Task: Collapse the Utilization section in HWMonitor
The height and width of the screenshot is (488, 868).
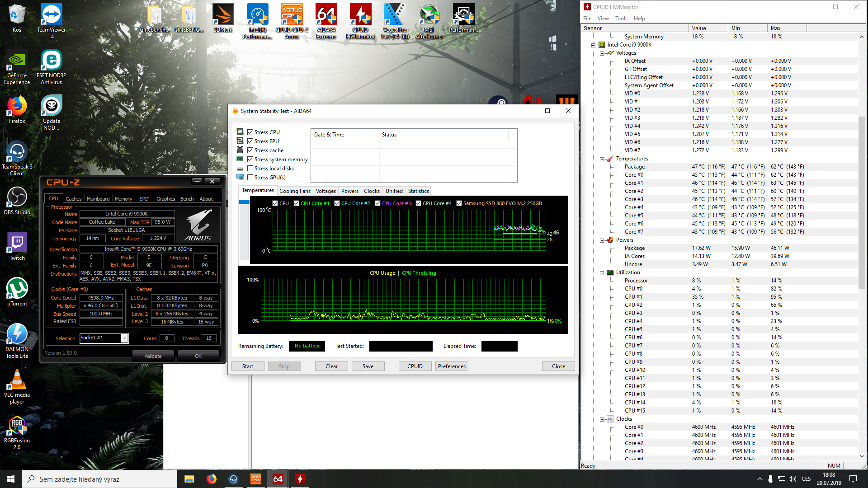Action: coord(602,273)
